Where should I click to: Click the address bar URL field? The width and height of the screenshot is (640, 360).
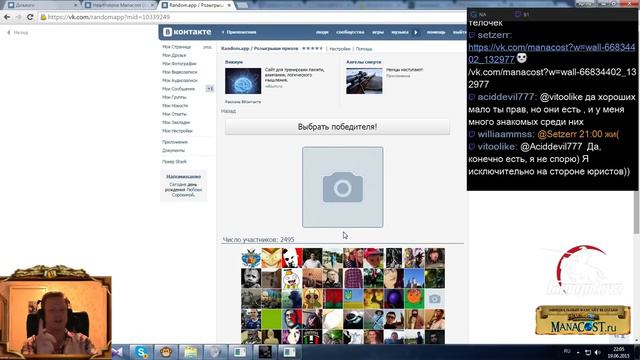pos(253,17)
